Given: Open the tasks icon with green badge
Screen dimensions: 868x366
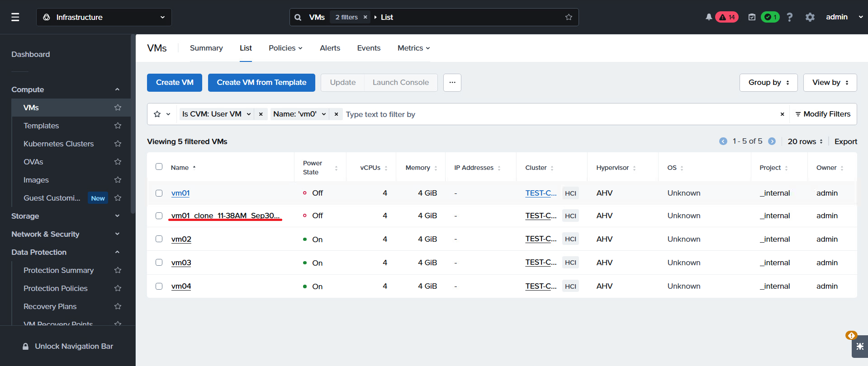Looking at the screenshot, I should click(752, 17).
